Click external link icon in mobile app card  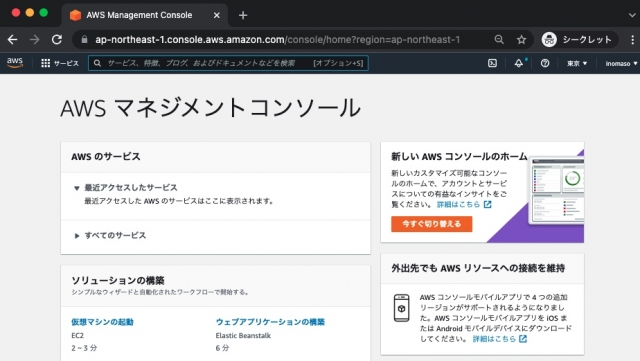coord(523,339)
